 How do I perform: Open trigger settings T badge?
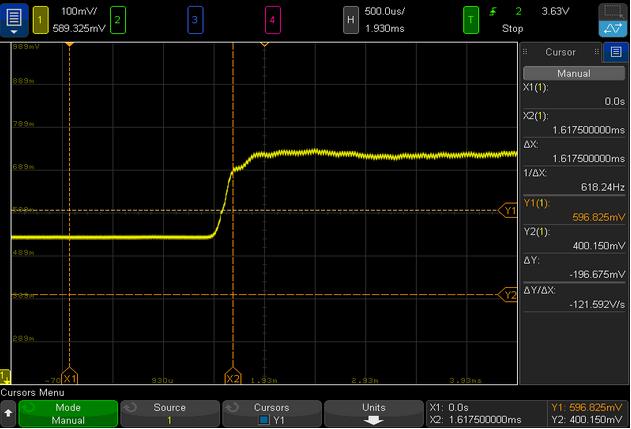(470, 20)
